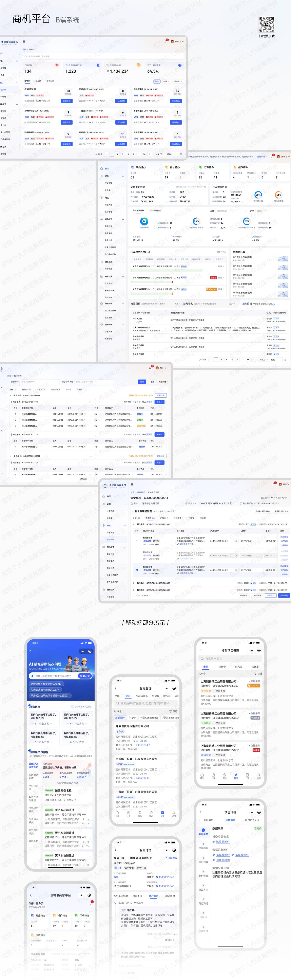The width and height of the screenshot is (291, 980).
Task: Open notification bell in 商机大厅 window
Action: tap(166, 41)
